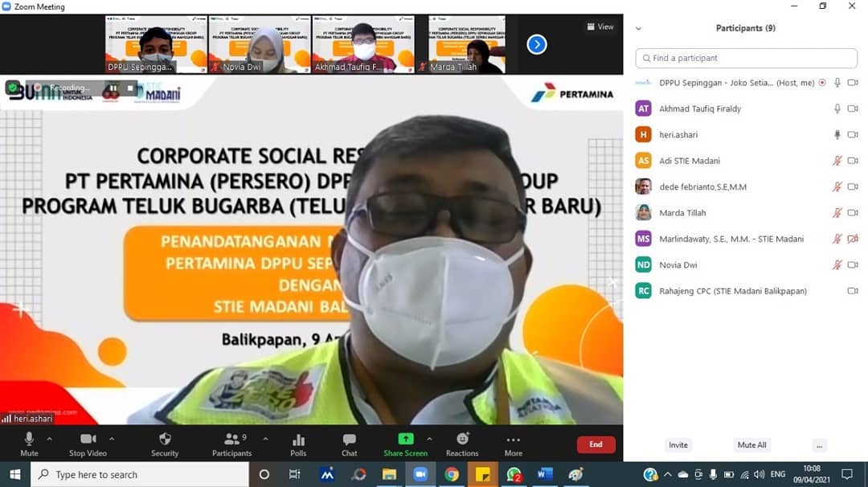Screen dimensions: 868x487
Task: Open the arrow beside Participants button
Action: click(x=266, y=439)
